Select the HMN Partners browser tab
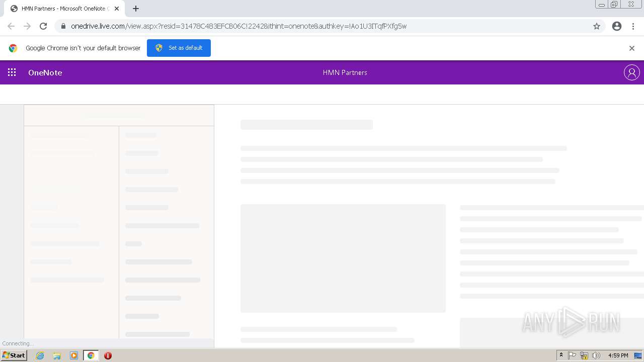 65,9
